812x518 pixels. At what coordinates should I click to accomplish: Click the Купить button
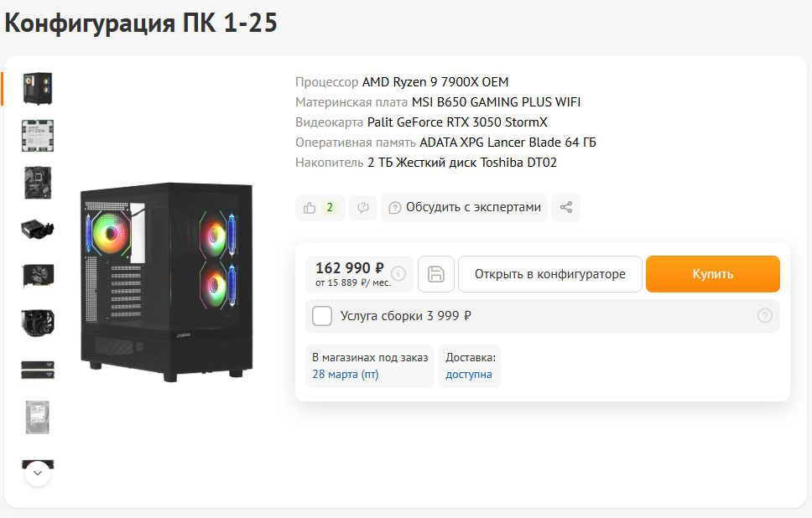tap(712, 274)
